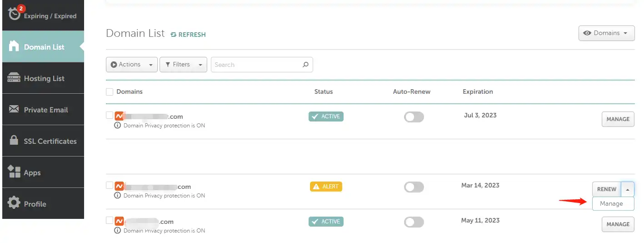Viewport: 644px width, 243px height.
Task: Toggle Auto-Renew for the Mar 14, 2023 domain
Action: point(414,187)
